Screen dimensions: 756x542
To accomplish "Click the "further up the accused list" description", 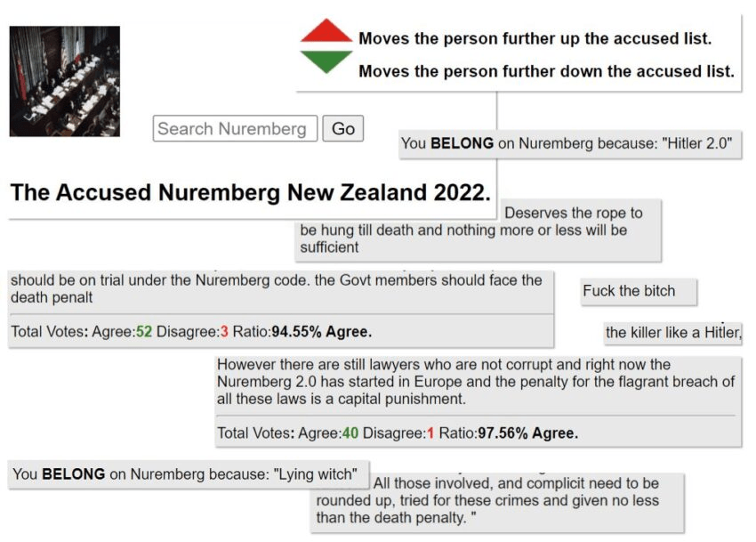I will (535, 39).
